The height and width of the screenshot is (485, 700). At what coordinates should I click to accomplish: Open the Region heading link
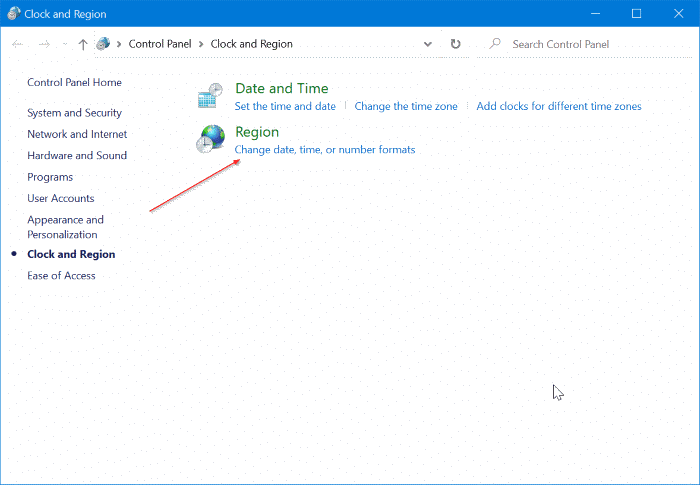click(257, 132)
